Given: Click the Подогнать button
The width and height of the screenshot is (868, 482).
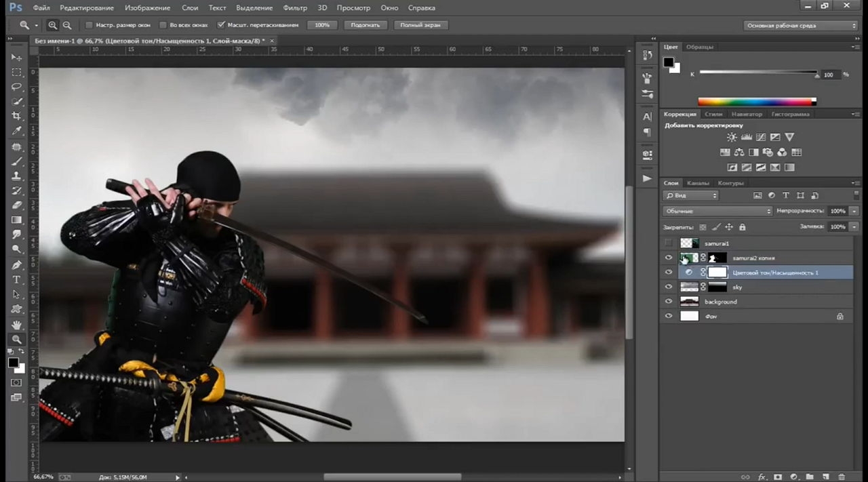Looking at the screenshot, I should click(366, 25).
